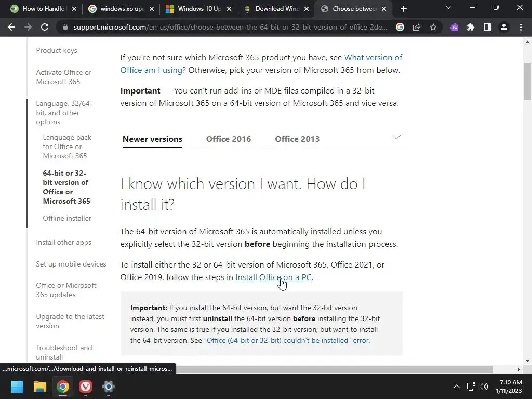Open 'Install other apps' sidebar link
This screenshot has width=532, height=399.
tap(63, 242)
